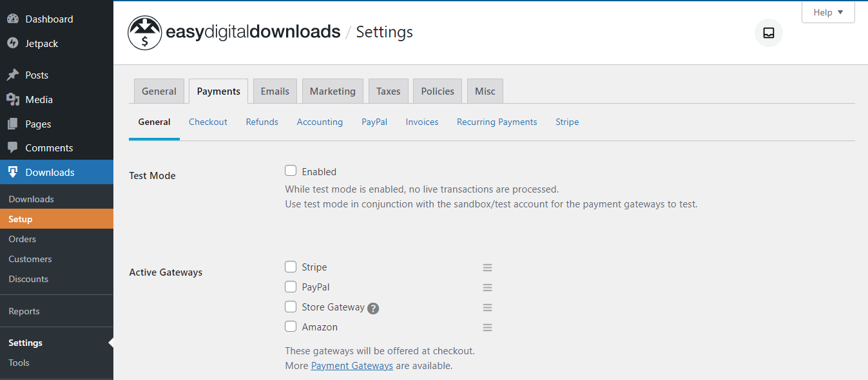868x380 pixels.
Task: Click the Easy Digital Downloads logo icon
Action: (144, 33)
